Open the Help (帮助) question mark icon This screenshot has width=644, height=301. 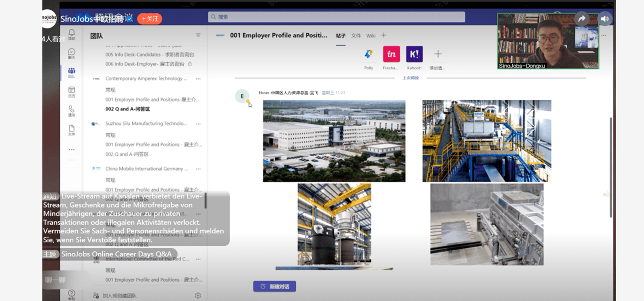(x=72, y=295)
